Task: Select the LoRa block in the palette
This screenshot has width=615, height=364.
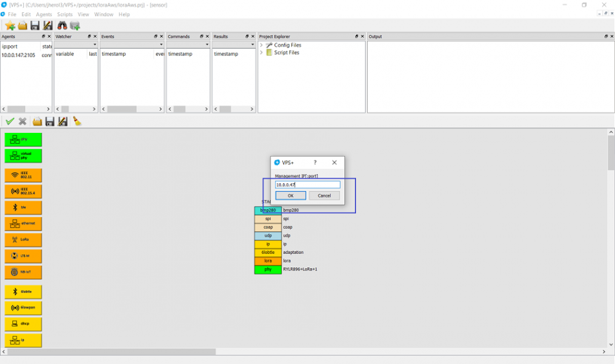Action: (23, 240)
